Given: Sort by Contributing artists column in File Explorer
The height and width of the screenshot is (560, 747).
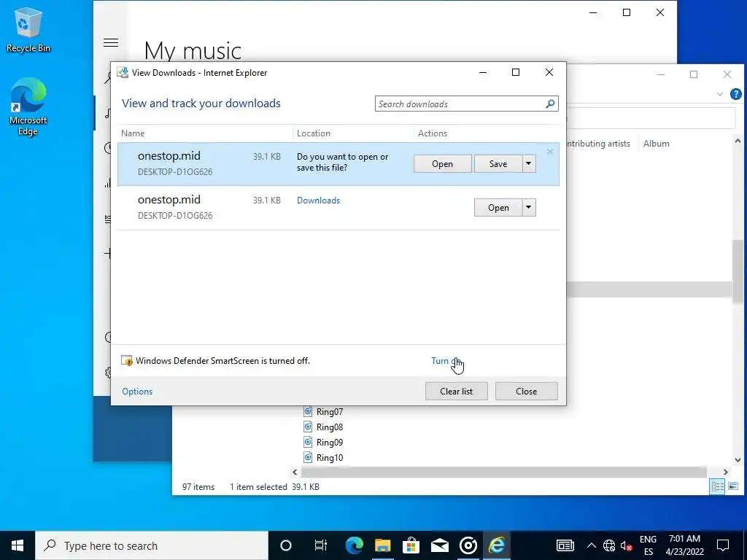Looking at the screenshot, I should (598, 144).
